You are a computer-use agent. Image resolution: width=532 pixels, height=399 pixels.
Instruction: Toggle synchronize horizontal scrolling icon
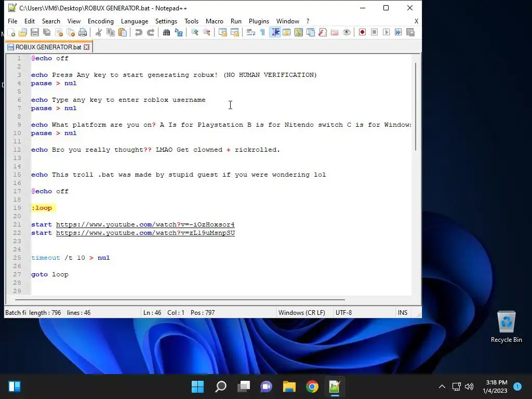[x=235, y=33]
